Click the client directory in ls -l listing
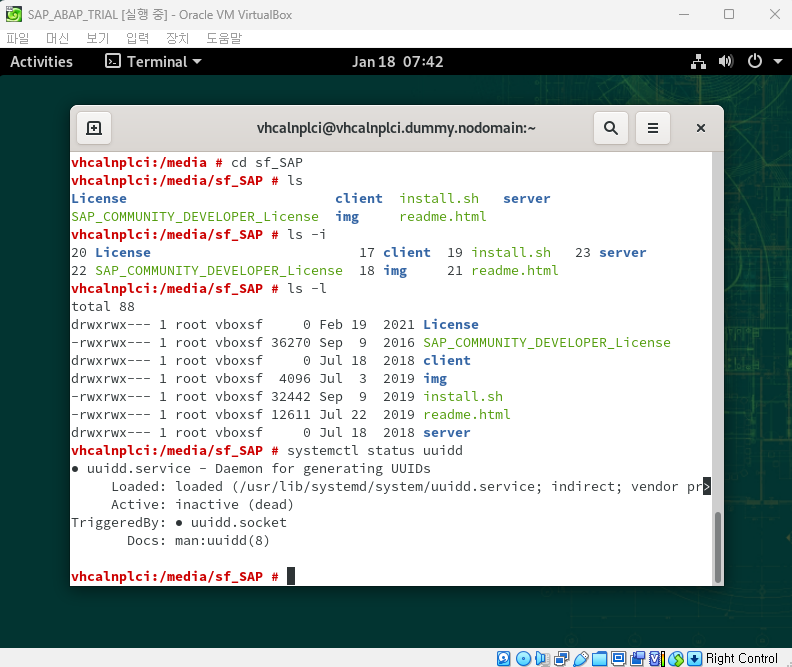The width and height of the screenshot is (792, 667). [447, 361]
